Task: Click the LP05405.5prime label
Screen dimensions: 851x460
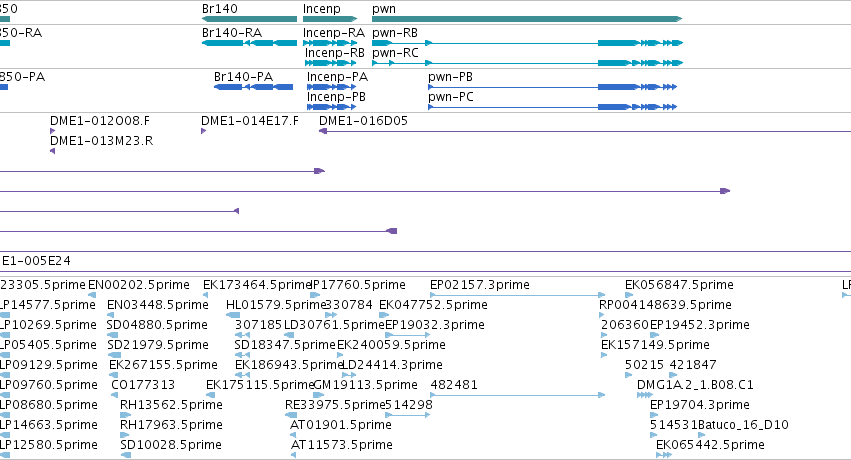Action: click(48, 345)
